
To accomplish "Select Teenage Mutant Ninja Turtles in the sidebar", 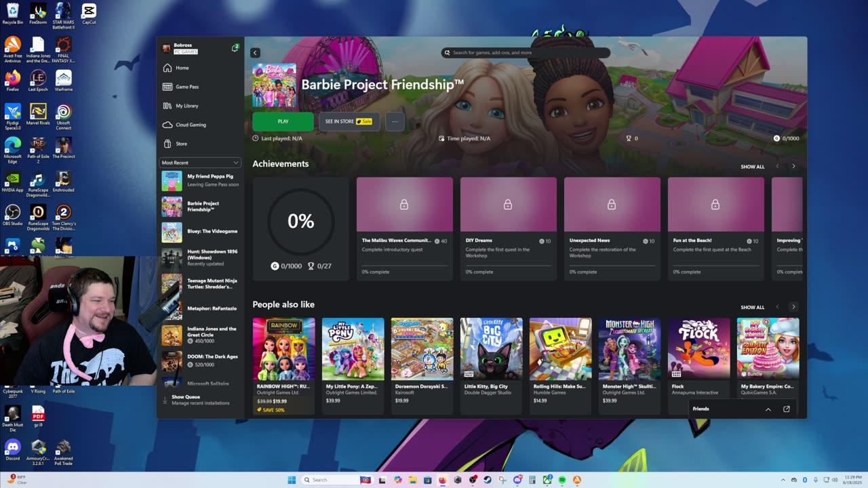I will pyautogui.click(x=200, y=283).
